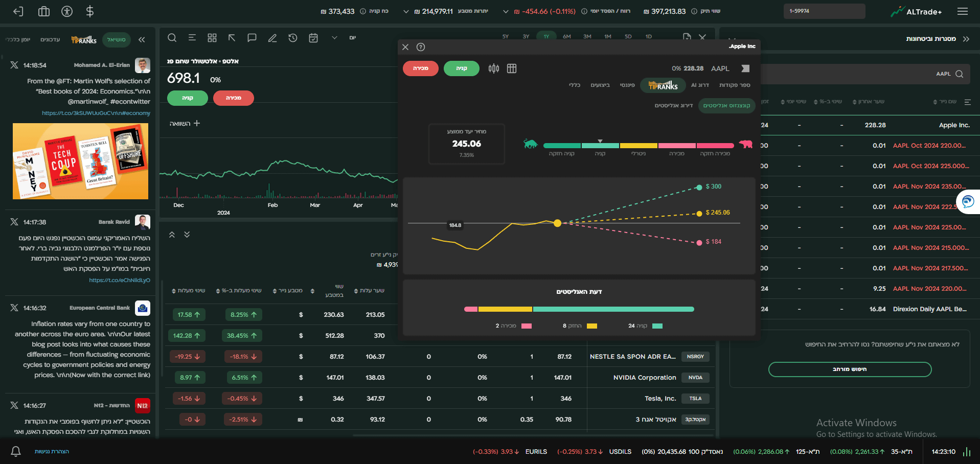The width and height of the screenshot is (980, 464).
Task: Click the chart history clock icon
Action: pos(292,38)
